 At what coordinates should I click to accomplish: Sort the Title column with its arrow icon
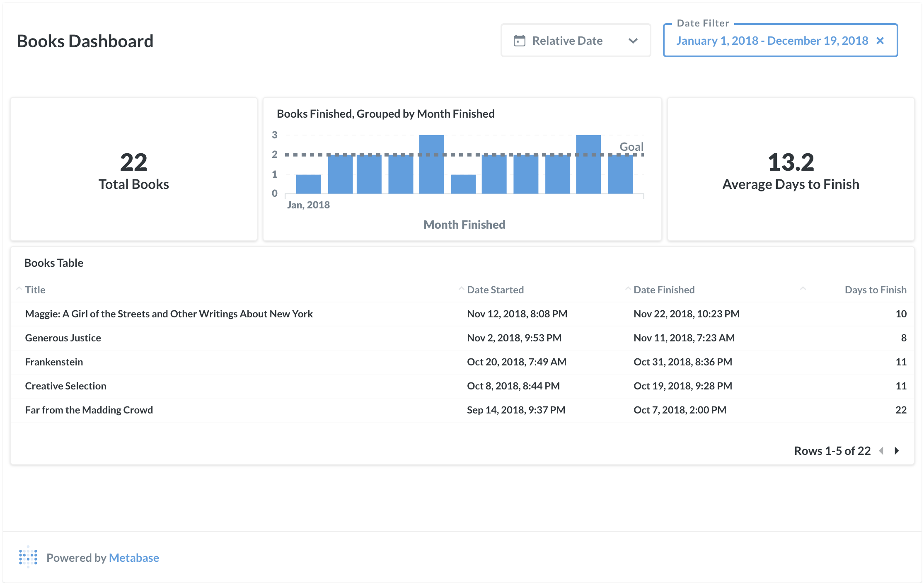coord(18,288)
